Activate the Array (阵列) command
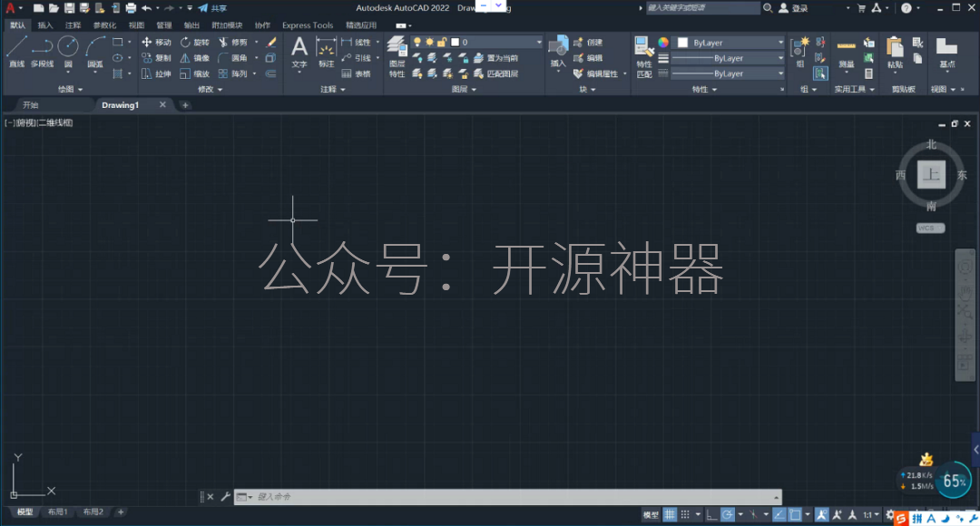980x526 pixels. (x=232, y=73)
